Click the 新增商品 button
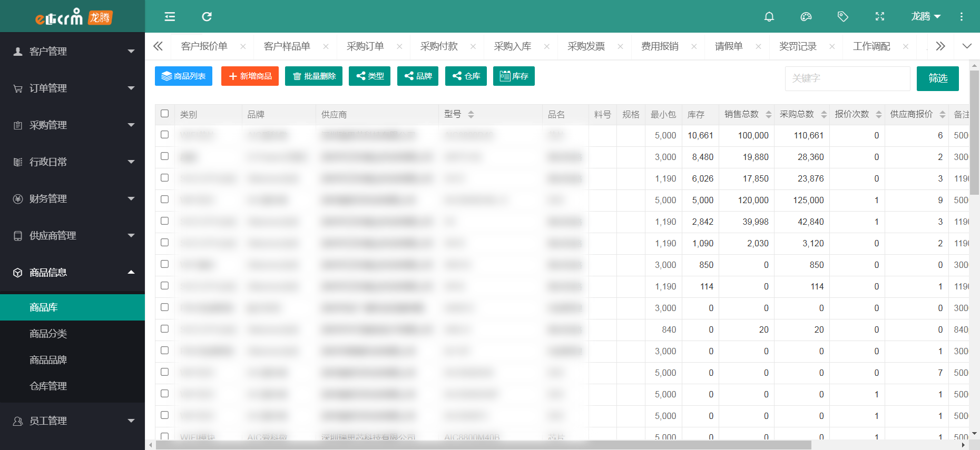Image resolution: width=980 pixels, height=450 pixels. click(250, 76)
